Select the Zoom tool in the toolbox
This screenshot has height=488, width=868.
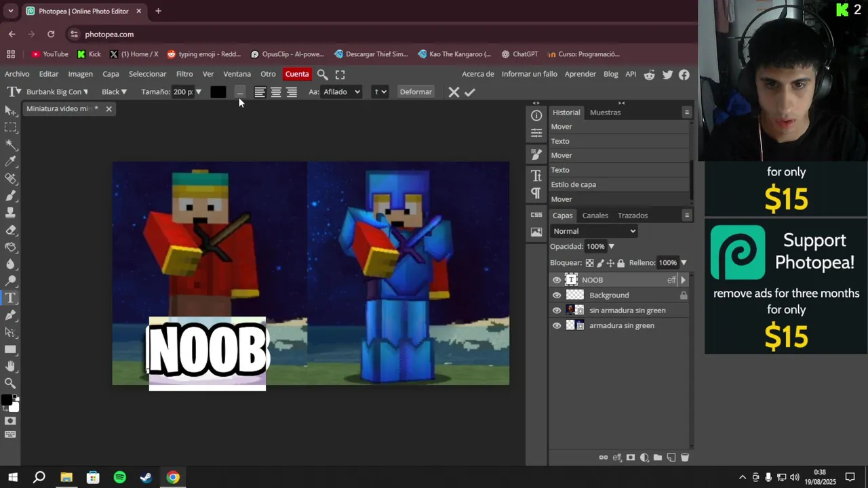(10, 384)
